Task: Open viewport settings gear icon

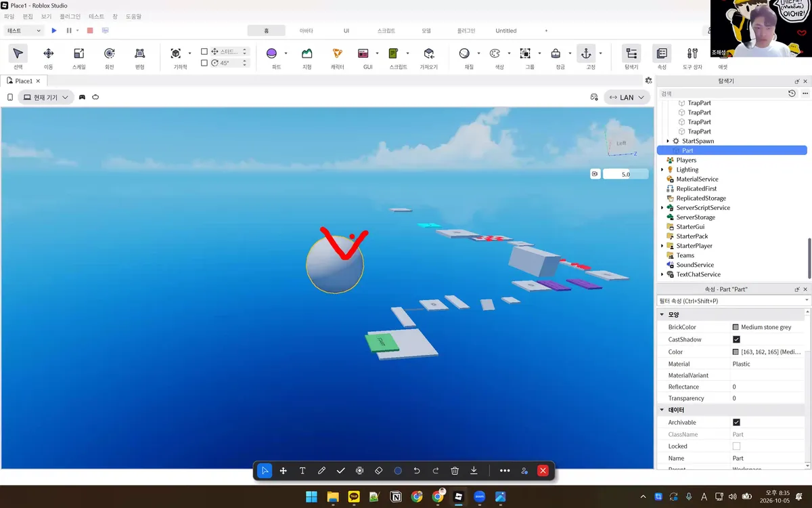Action: pyautogui.click(x=649, y=80)
